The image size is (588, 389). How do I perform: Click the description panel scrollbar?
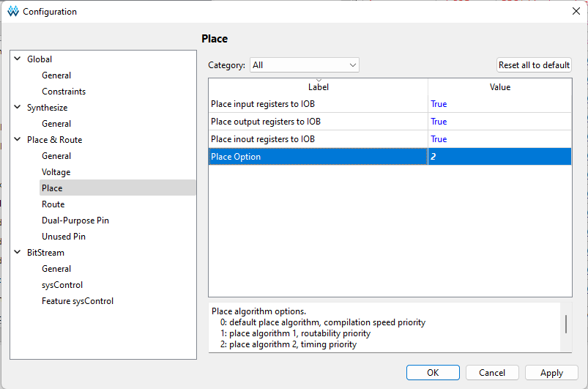pos(566,324)
